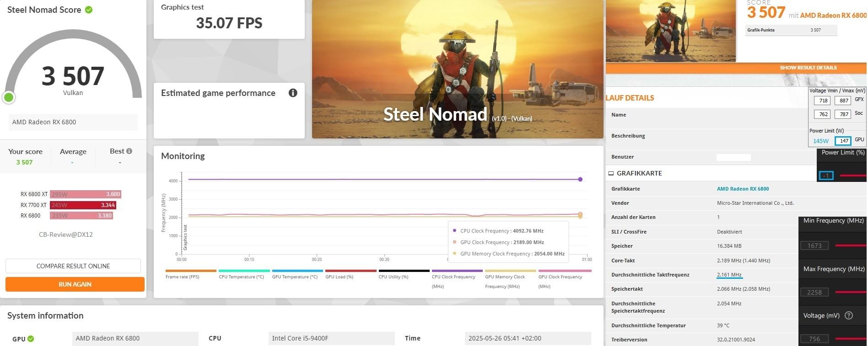The height and width of the screenshot is (346, 868).
Task: Open the Estimated game performance info icon
Action: point(293,93)
